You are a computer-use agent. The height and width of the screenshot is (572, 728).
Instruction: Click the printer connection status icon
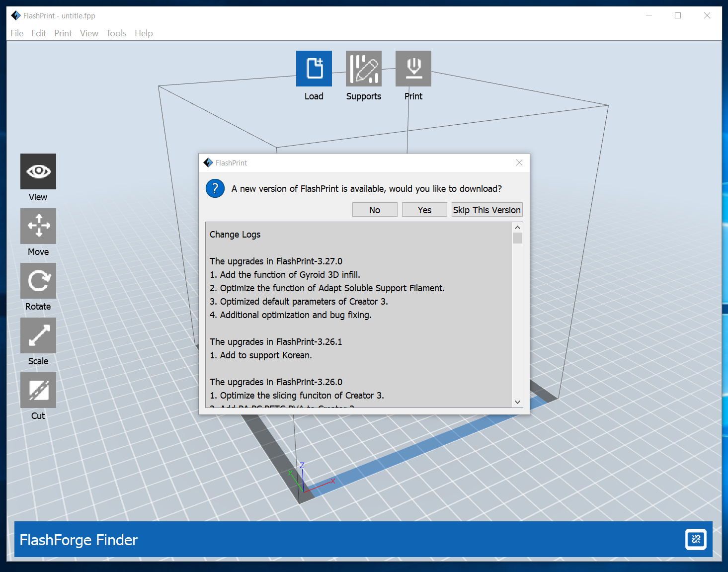point(696,539)
